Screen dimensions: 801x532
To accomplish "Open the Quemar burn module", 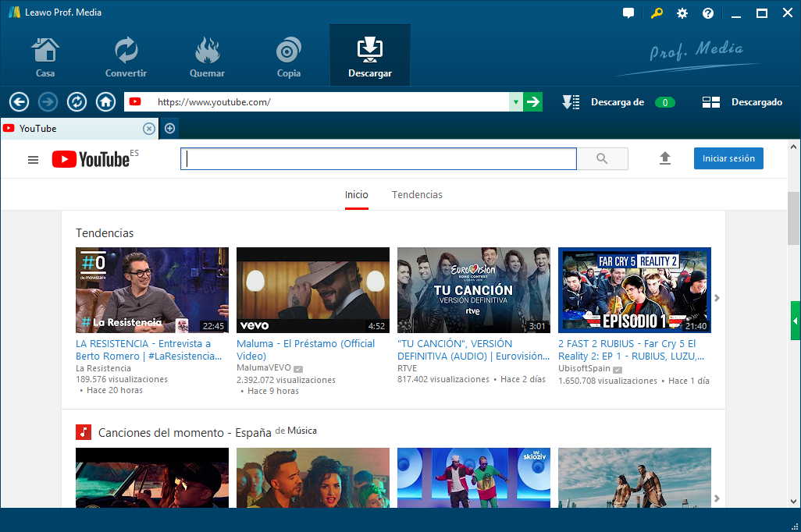I will point(207,57).
